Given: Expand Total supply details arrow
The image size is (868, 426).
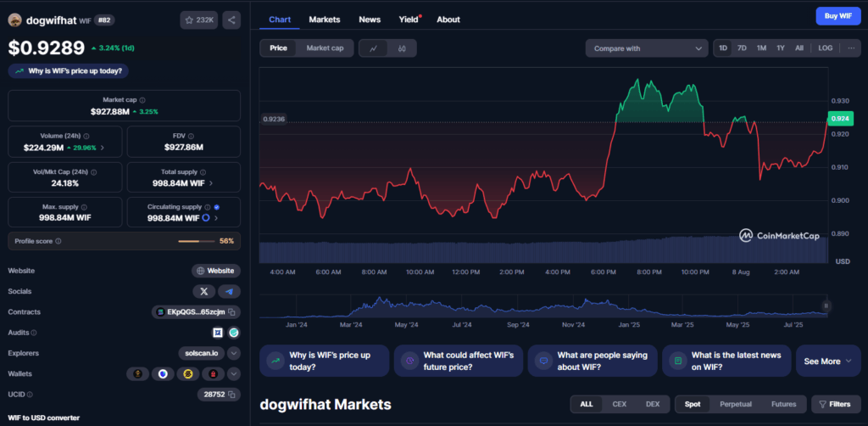Looking at the screenshot, I should click(211, 182).
